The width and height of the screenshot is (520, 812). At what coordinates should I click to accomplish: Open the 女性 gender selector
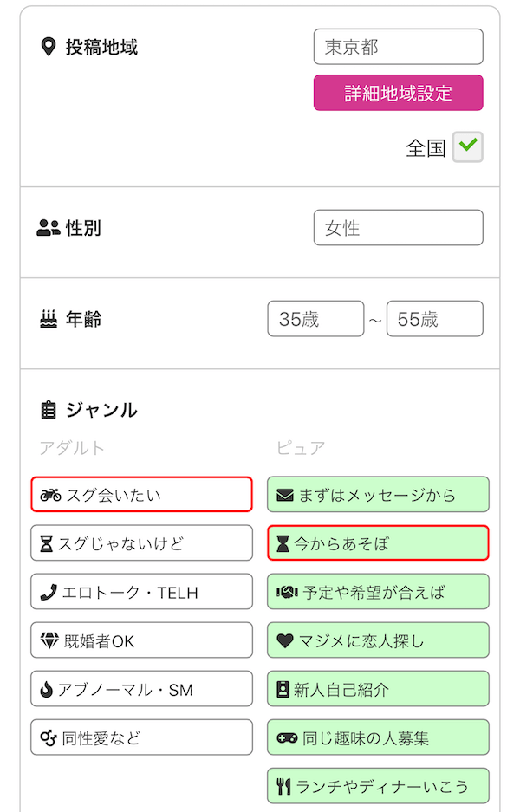tap(398, 227)
